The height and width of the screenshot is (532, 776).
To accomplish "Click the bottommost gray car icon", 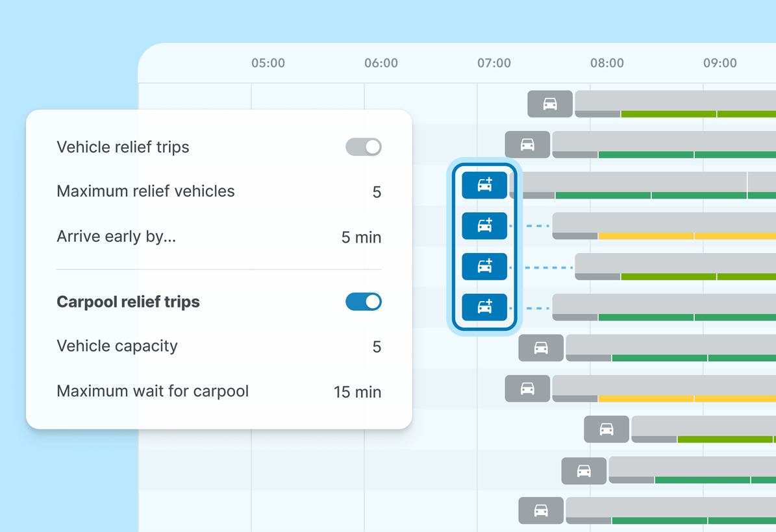I will [x=541, y=511].
